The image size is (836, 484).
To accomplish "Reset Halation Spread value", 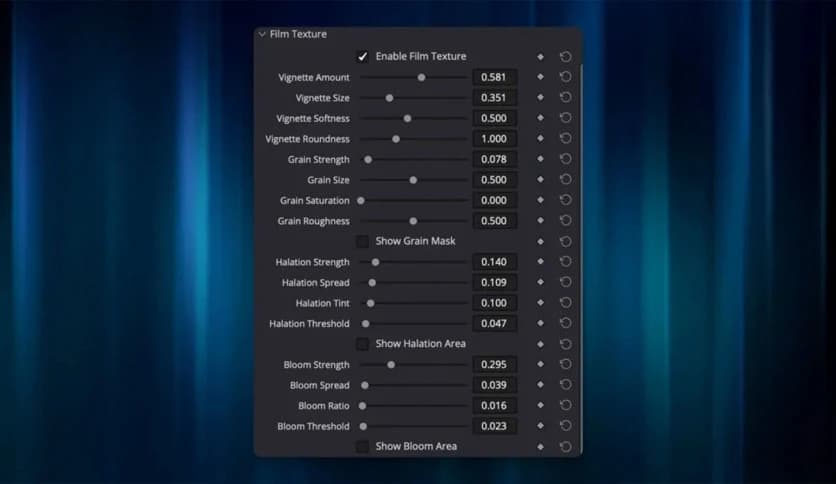I will click(x=566, y=283).
